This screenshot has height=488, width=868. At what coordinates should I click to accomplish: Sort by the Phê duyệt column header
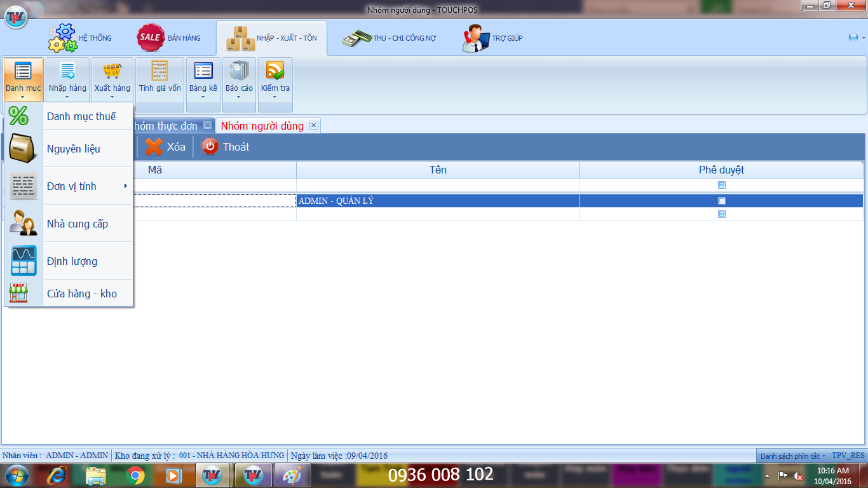pyautogui.click(x=721, y=170)
